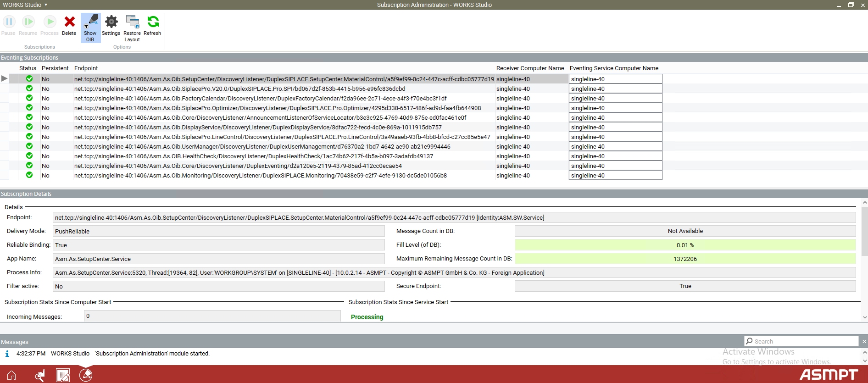Sort by the Status column header
Screen dimensions: 868x383
tap(28, 68)
